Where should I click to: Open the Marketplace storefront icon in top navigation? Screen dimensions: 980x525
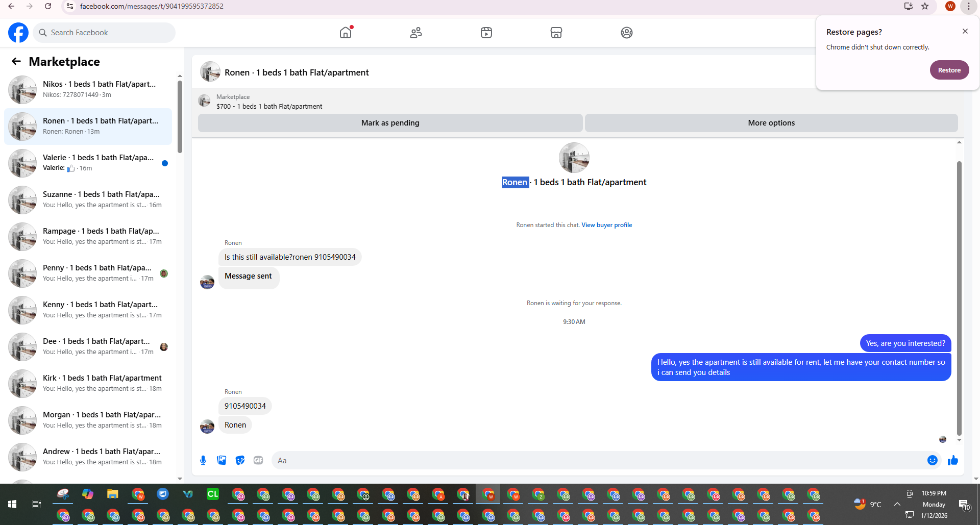click(556, 33)
